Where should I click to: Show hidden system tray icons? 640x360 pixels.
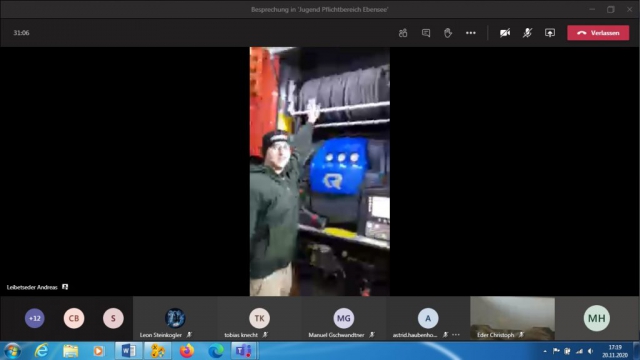[545, 351]
